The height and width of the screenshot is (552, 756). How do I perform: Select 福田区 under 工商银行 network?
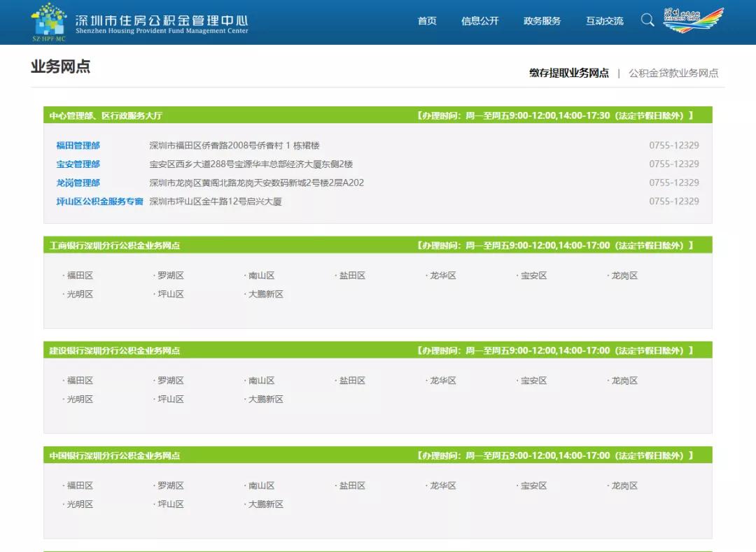point(79,275)
